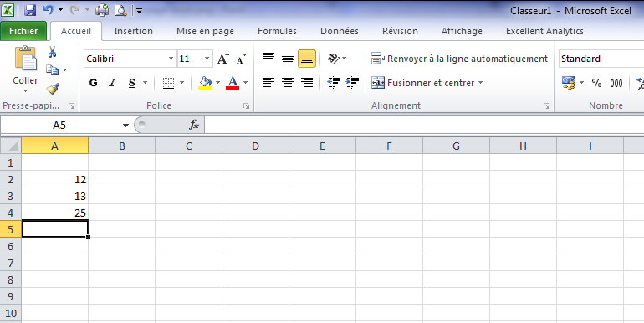Open the undo history dropdown arrow
The height and width of the screenshot is (323, 644).
pos(61,10)
